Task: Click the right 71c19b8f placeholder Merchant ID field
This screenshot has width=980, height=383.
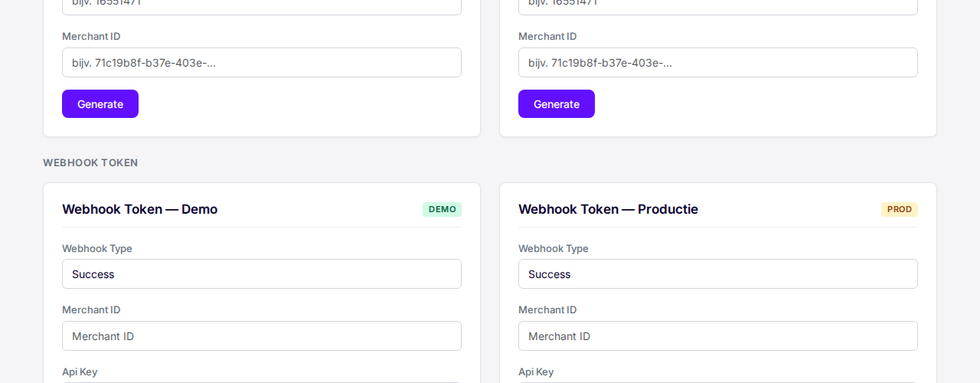Action: 718,63
